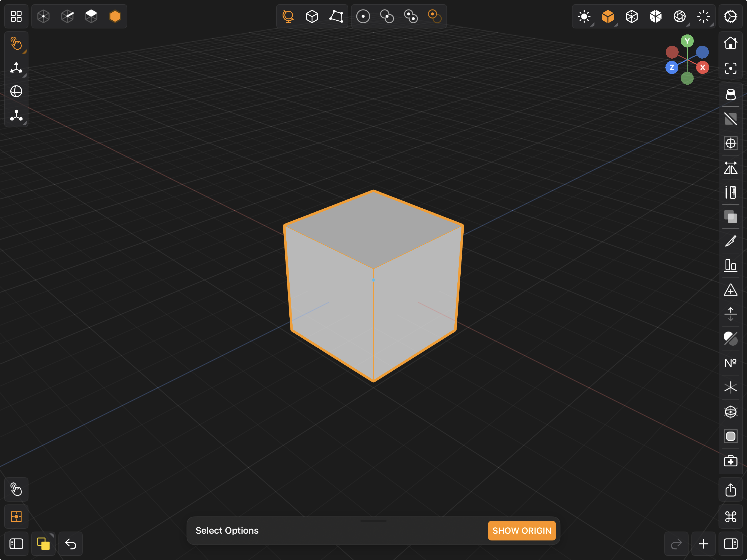Image resolution: width=747 pixels, height=560 pixels.
Task: Select the scale axes tool
Action: (x=16, y=116)
